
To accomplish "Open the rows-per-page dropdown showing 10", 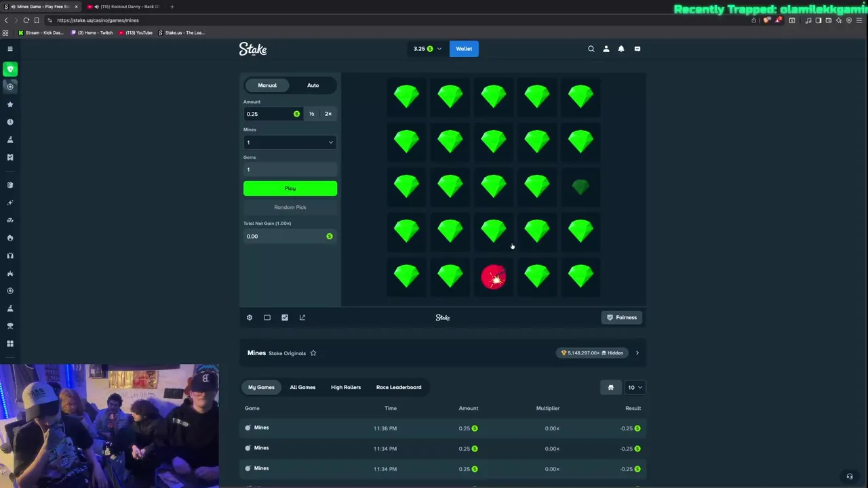I will pos(635,387).
